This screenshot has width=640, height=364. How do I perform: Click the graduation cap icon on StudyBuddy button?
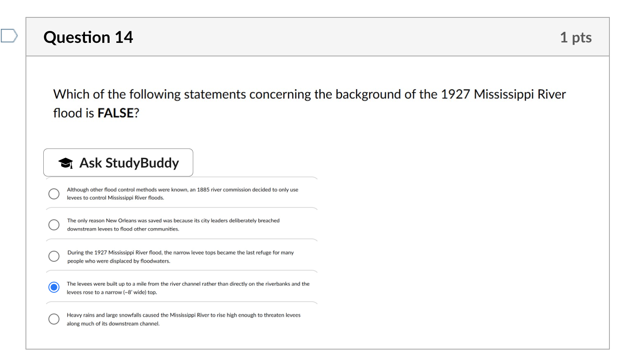pyautogui.click(x=65, y=162)
